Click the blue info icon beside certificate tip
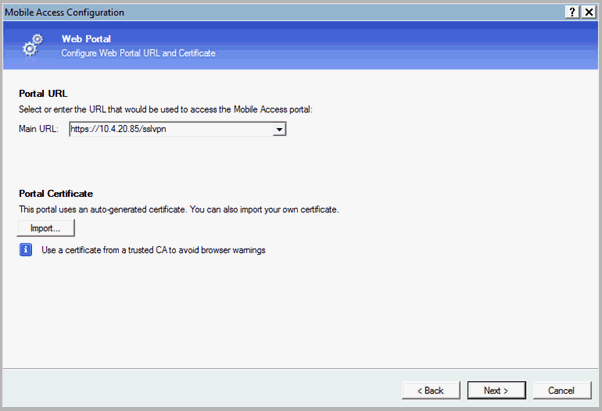Viewport: 602px width, 411px height. 26,249
